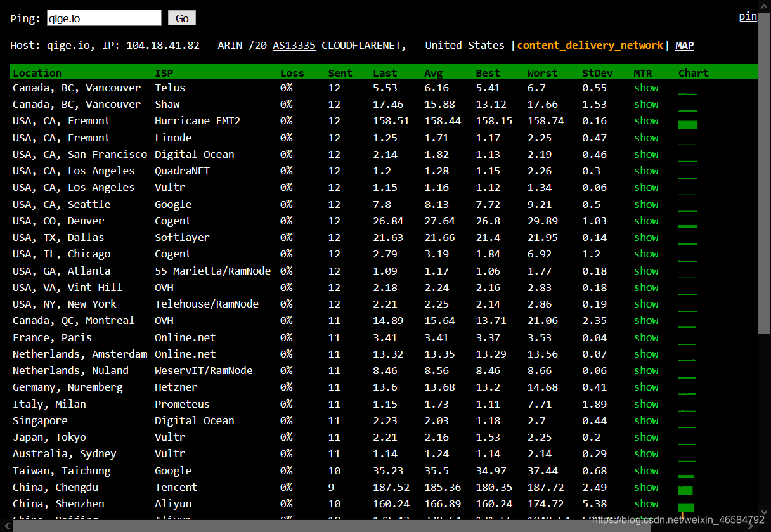Show MTR for San Francisco Digital Ocean
The image size is (771, 532).
(646, 154)
